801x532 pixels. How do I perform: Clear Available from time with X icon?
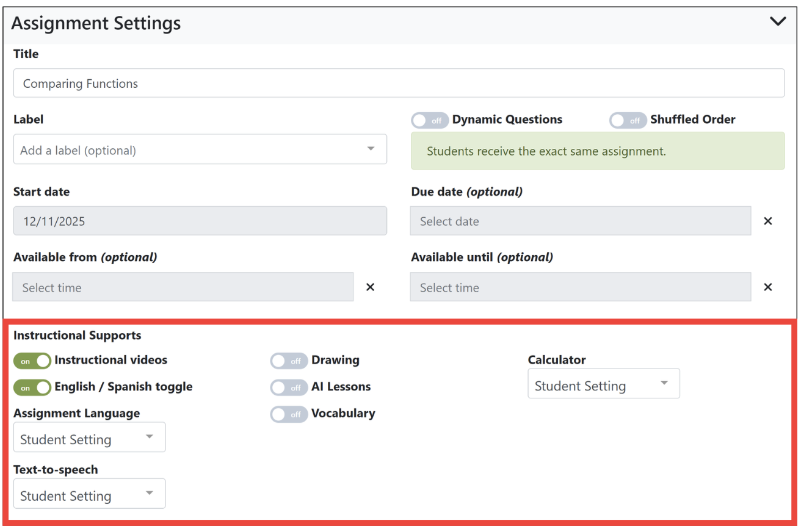pos(370,287)
